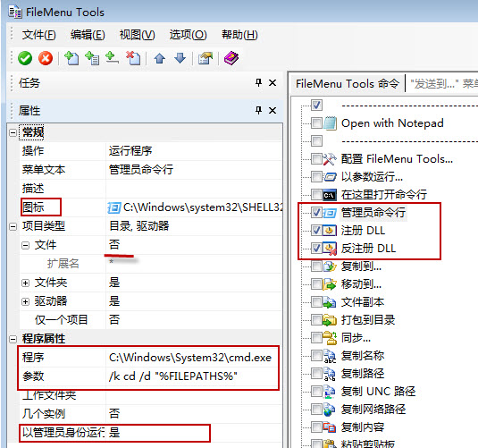Click the Add submenu toolbar icon
478x448 pixels.
(92, 58)
